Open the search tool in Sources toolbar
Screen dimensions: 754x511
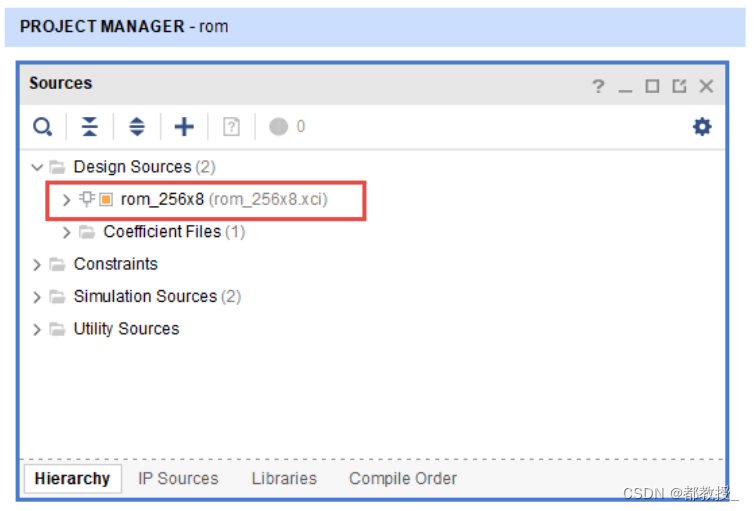[x=43, y=127]
